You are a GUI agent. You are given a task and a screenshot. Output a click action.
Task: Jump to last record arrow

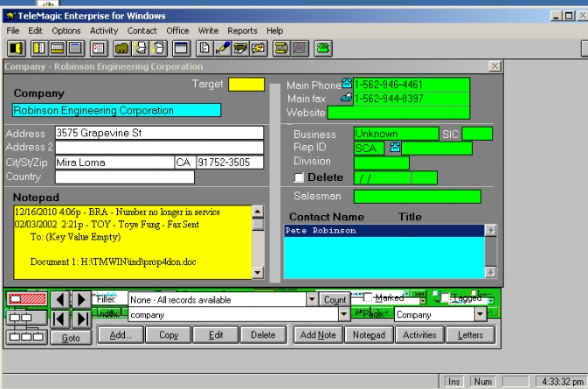click(x=81, y=319)
